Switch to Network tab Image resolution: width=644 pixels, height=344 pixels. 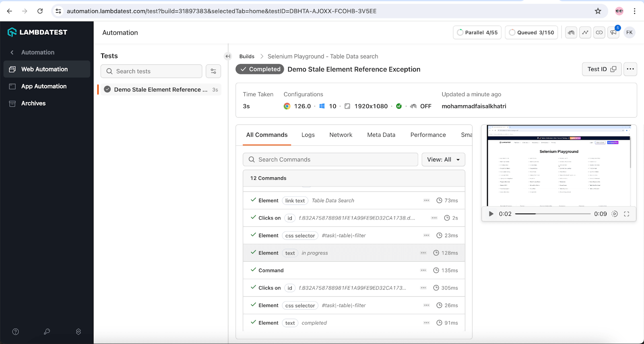(341, 135)
